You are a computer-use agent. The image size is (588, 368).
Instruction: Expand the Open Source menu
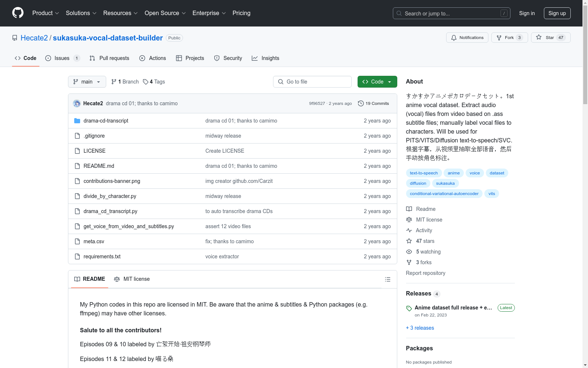point(165,13)
